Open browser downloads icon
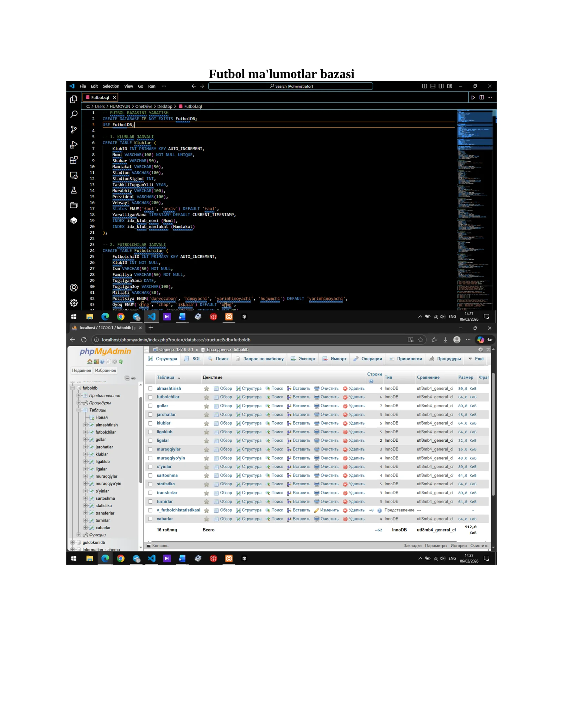Viewport: 563px width, 728px height. point(445,340)
